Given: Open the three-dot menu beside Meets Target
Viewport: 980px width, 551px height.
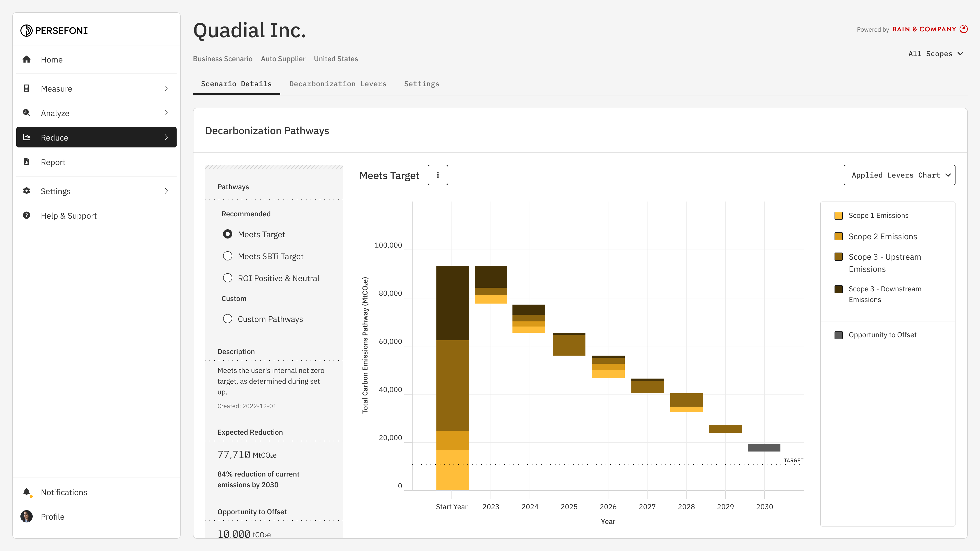Looking at the screenshot, I should [437, 175].
